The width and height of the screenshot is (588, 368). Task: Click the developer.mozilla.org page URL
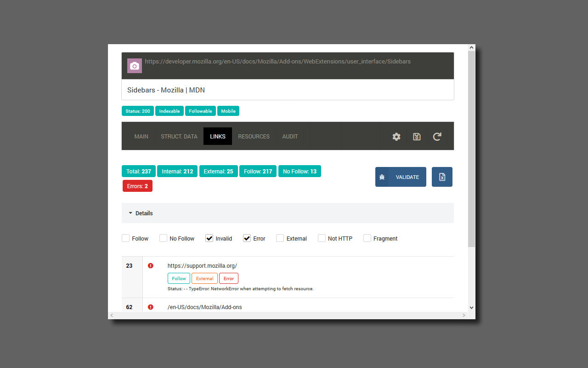(278, 61)
